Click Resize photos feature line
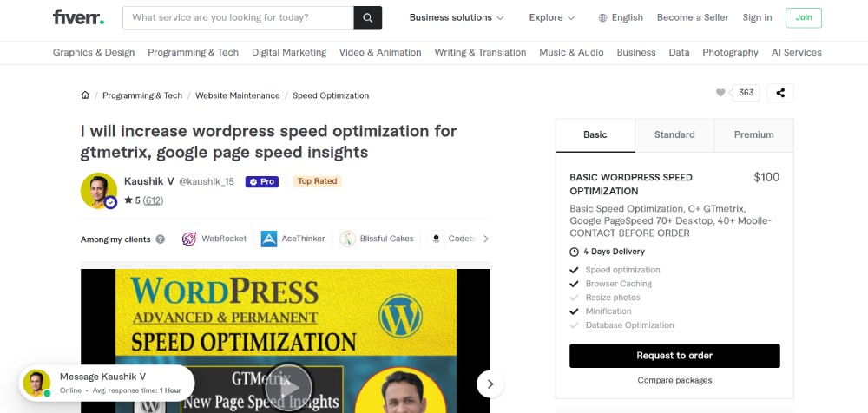The image size is (868, 413). (613, 298)
